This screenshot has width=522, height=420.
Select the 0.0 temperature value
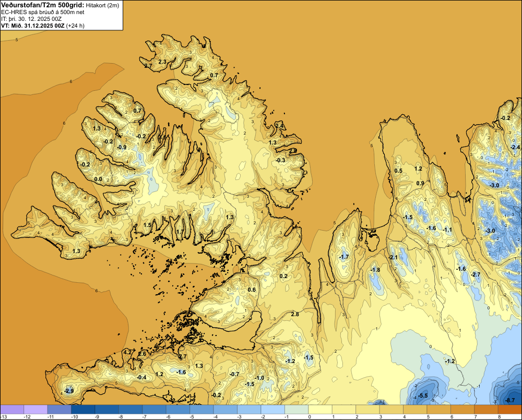(x=98, y=179)
